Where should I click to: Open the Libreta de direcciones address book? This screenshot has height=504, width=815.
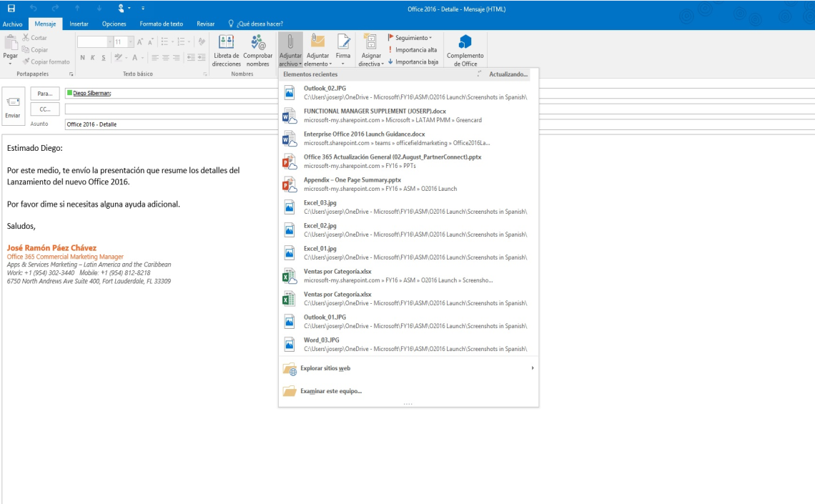pyautogui.click(x=226, y=49)
